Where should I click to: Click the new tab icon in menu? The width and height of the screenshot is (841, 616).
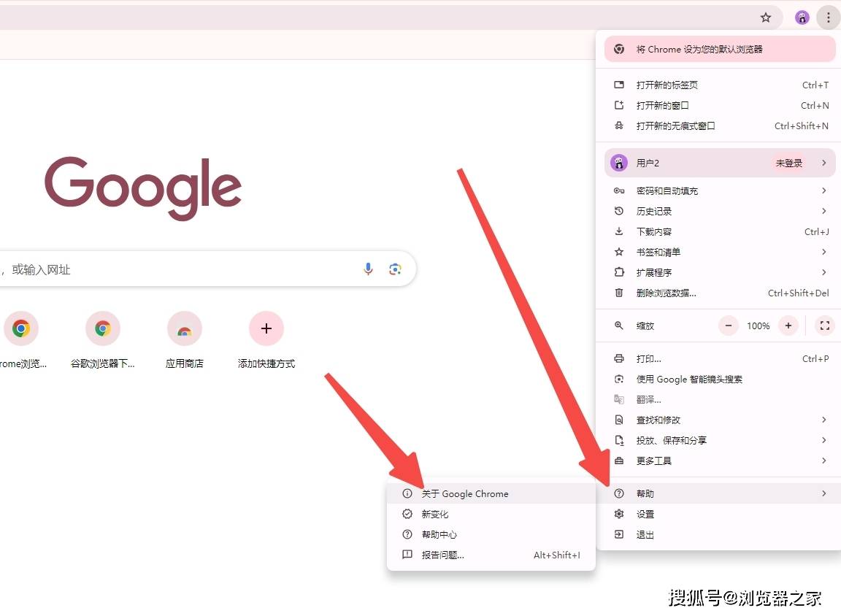tap(619, 85)
